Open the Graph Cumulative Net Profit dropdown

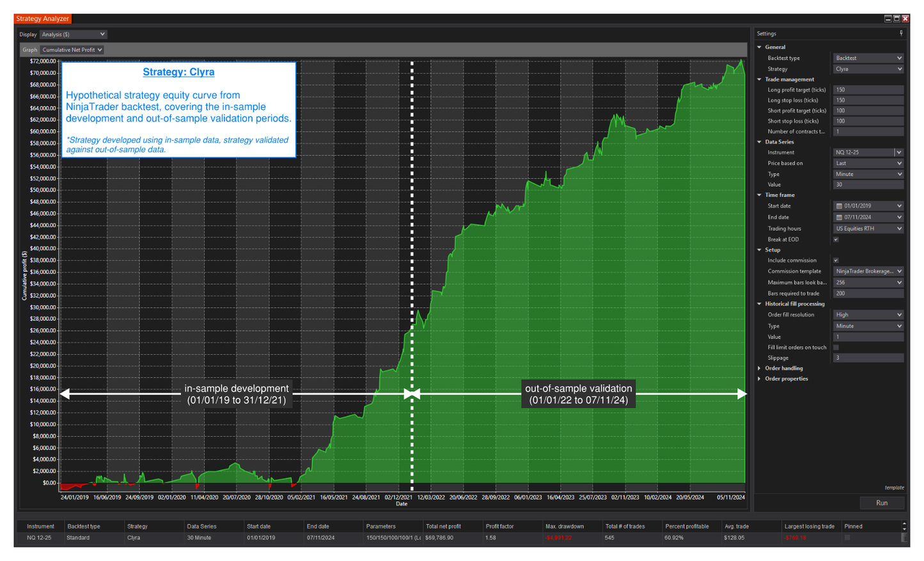click(x=72, y=50)
